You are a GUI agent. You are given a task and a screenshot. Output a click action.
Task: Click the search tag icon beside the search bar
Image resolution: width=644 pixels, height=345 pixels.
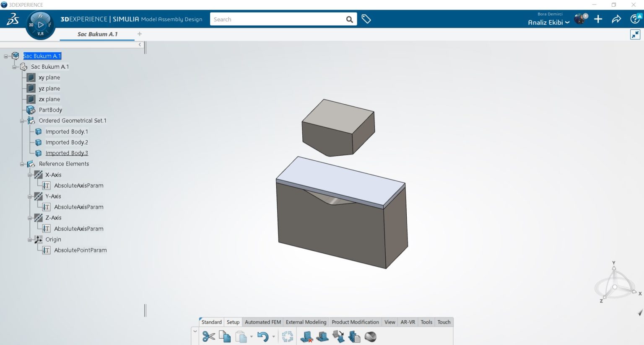(x=366, y=19)
